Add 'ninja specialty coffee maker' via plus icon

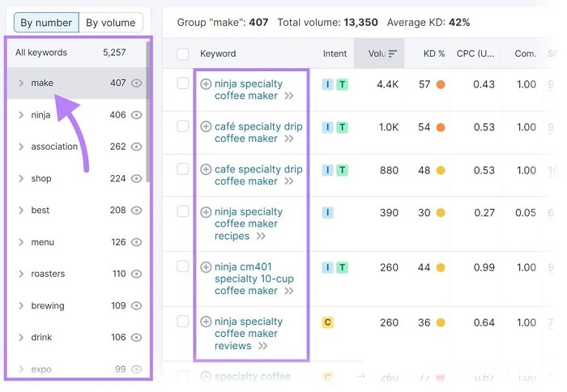(206, 84)
